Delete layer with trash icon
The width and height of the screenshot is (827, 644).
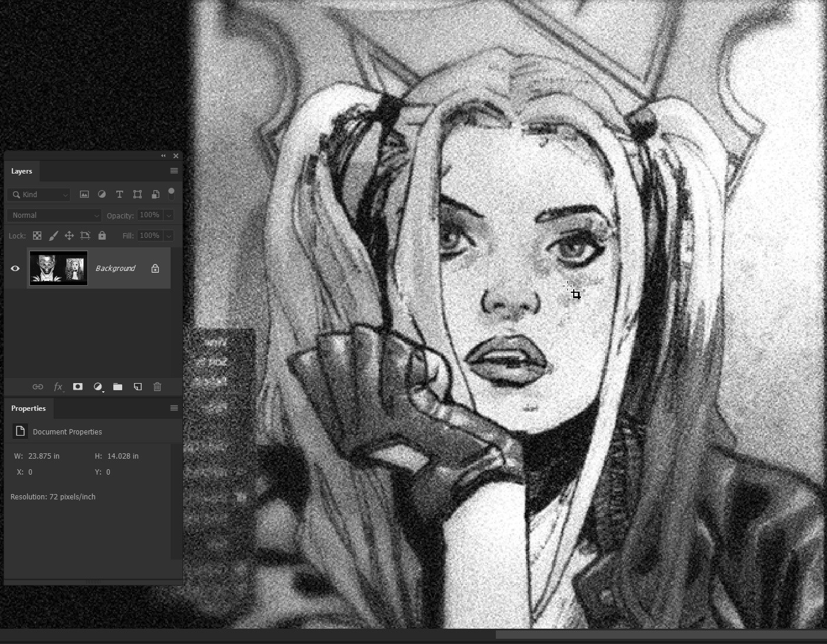click(x=157, y=387)
